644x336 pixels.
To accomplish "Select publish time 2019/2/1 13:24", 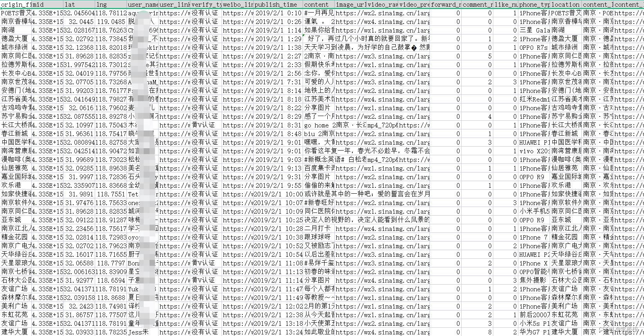I will pos(278,332).
